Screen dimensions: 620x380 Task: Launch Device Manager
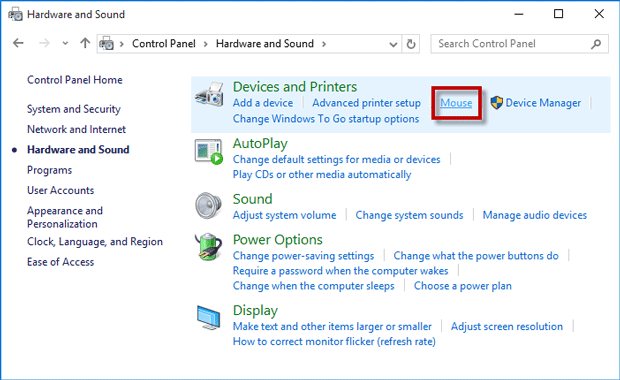[543, 103]
